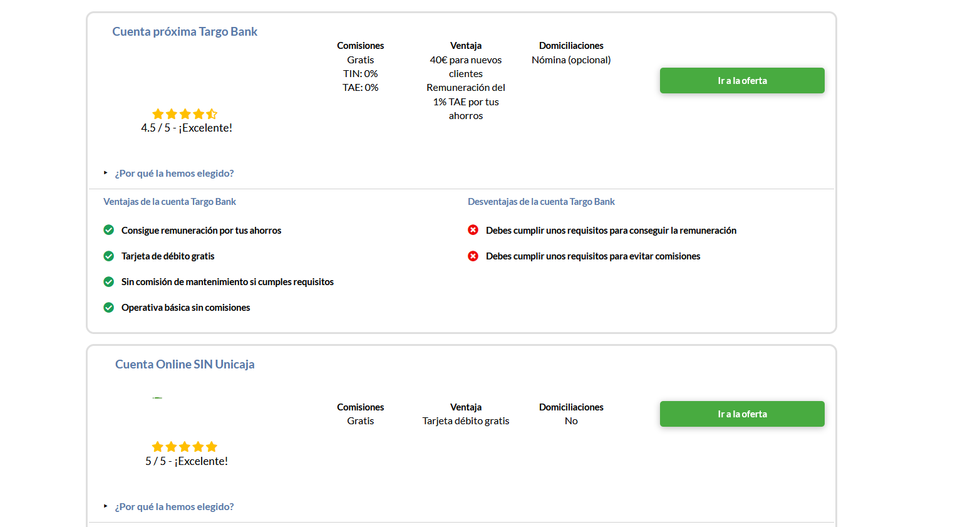The image size is (980, 527).
Task: Click red X beside requisitos para conseguir la remuneración
Action: click(x=473, y=230)
